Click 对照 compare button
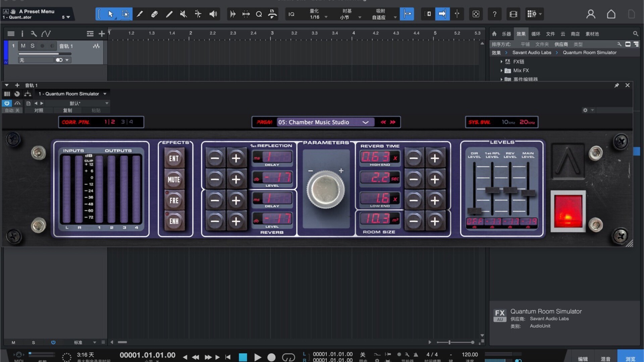 click(39, 110)
